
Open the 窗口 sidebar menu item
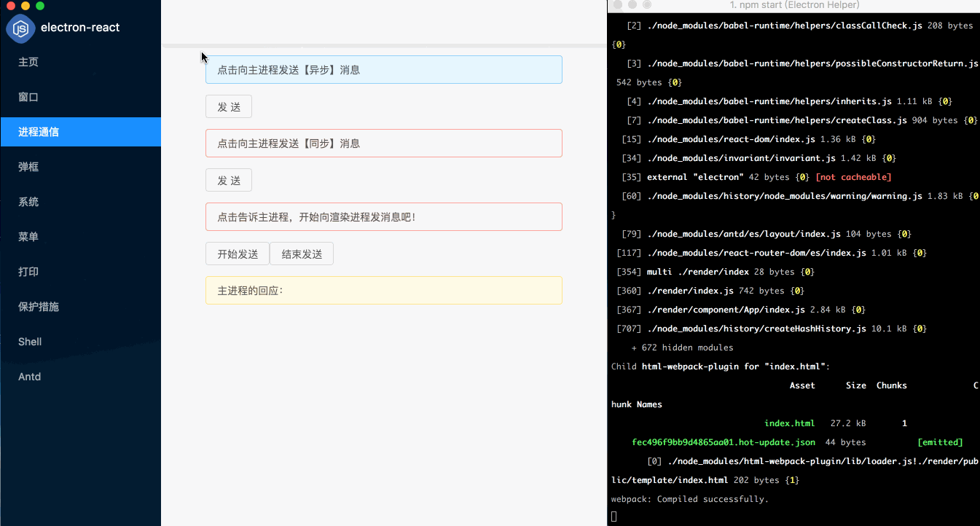[x=80, y=97]
